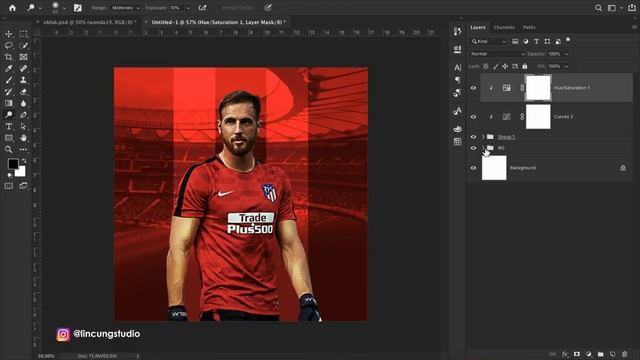Toggle lock image pixels

tap(496, 66)
